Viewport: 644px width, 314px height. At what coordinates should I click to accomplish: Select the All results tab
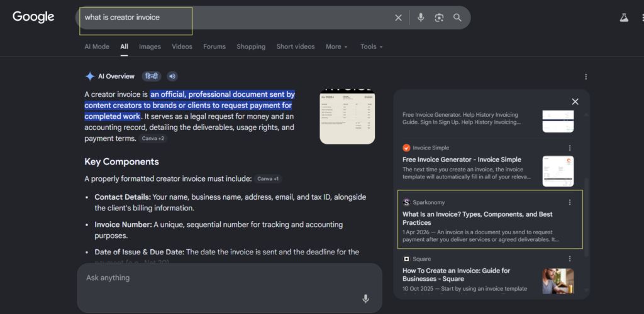pyautogui.click(x=124, y=46)
